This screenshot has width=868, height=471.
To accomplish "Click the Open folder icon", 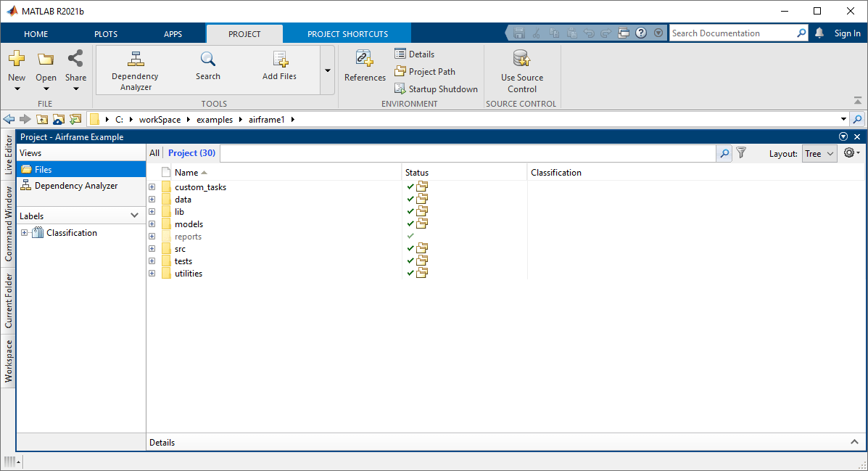I will tap(46, 59).
